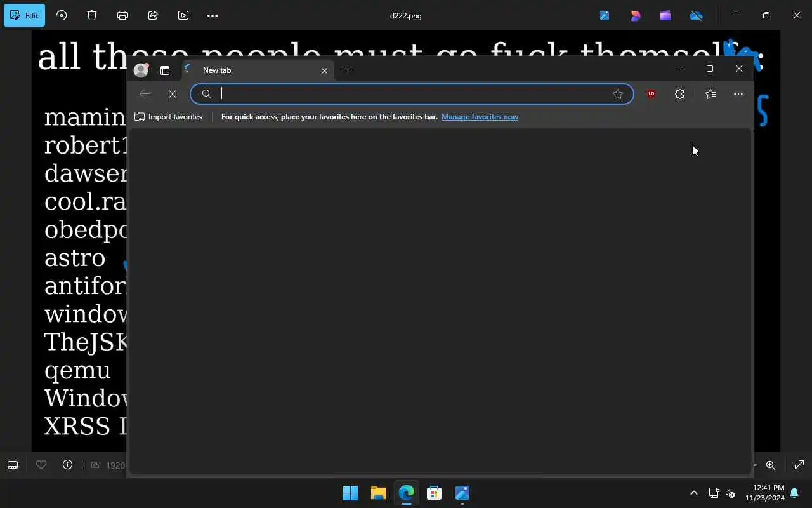Enter fullscreen view in Photos
The height and width of the screenshot is (508, 812).
point(799,465)
